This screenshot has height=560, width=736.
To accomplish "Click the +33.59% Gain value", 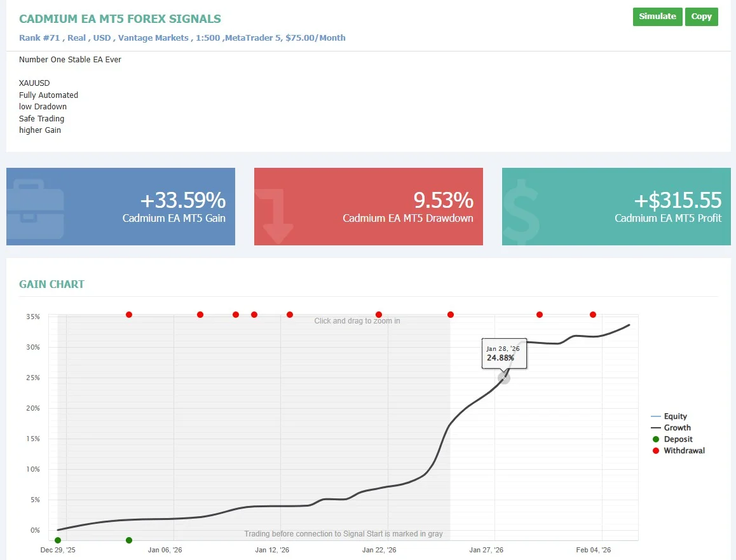I will pos(183,201).
